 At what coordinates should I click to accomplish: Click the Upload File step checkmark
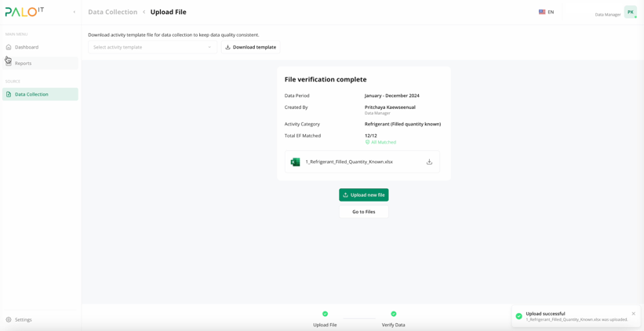click(325, 314)
